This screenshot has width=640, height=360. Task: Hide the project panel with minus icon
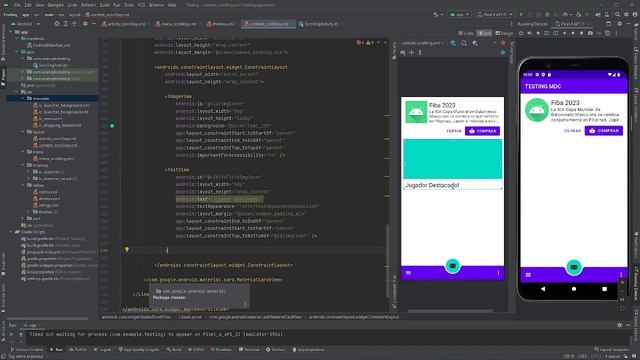click(93, 24)
